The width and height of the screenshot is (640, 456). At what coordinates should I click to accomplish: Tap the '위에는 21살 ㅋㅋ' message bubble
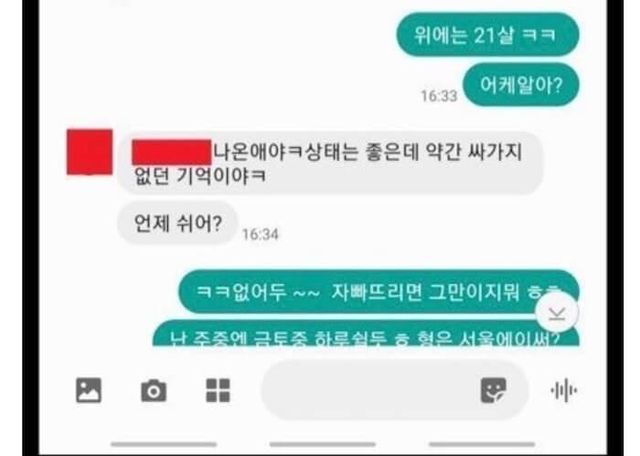click(488, 35)
